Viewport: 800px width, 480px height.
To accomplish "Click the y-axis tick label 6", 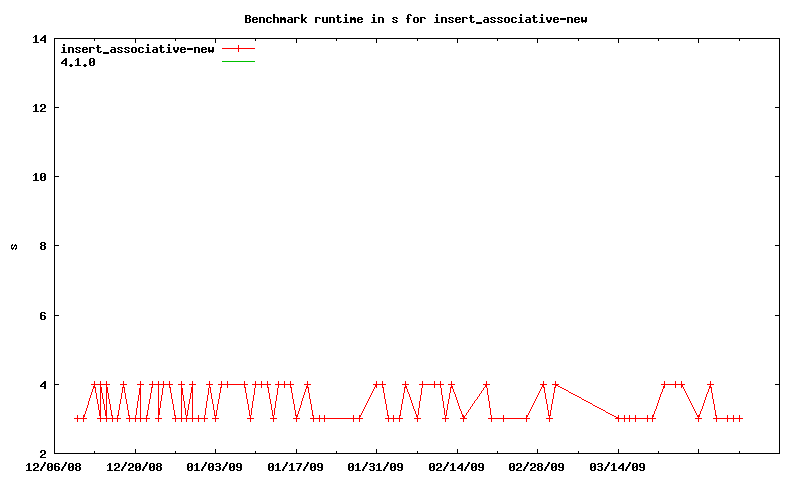I will point(43,315).
